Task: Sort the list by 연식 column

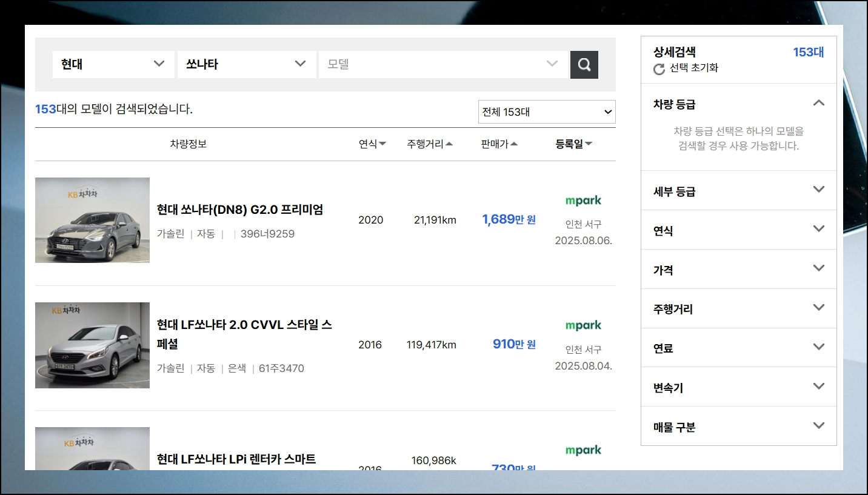Action: pos(372,144)
